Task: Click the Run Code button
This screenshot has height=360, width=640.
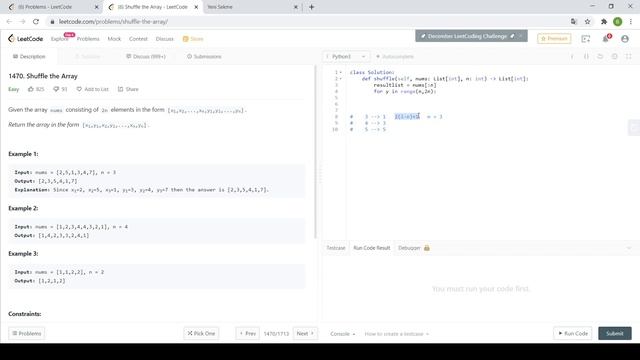Action: [x=573, y=333]
